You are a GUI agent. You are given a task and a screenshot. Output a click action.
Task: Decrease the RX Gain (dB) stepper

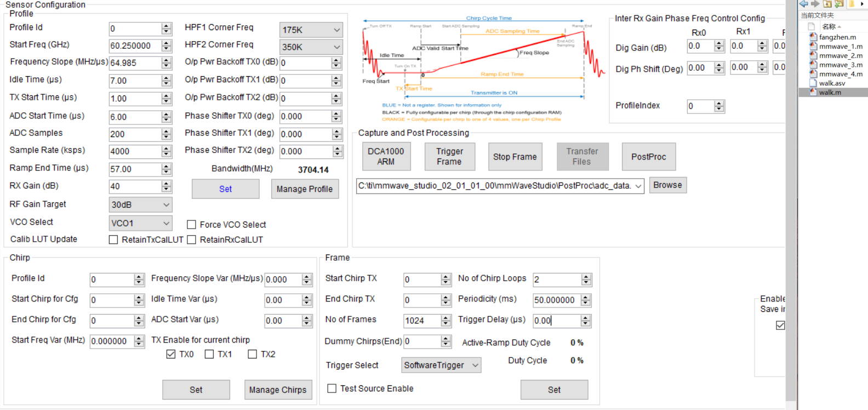pyautogui.click(x=167, y=190)
